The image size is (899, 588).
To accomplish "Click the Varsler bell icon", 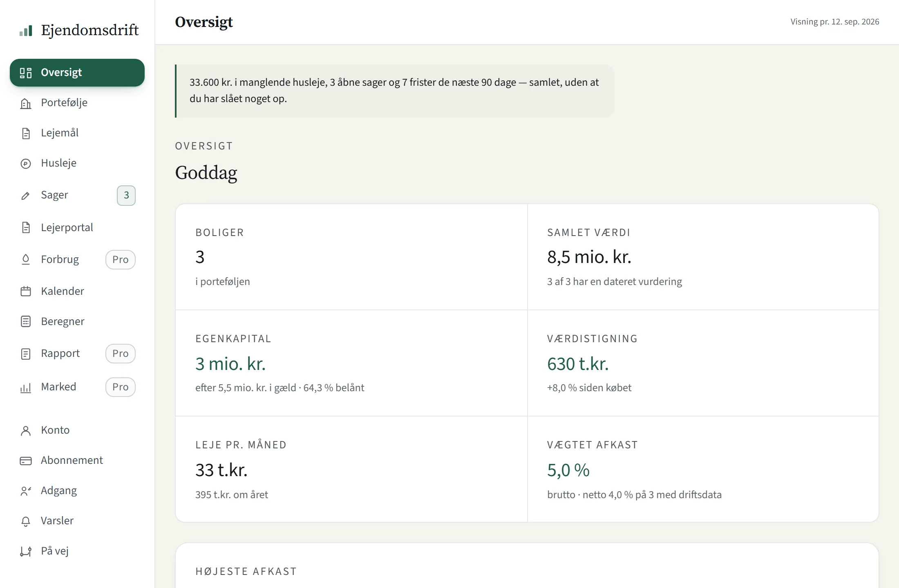I will [26, 521].
